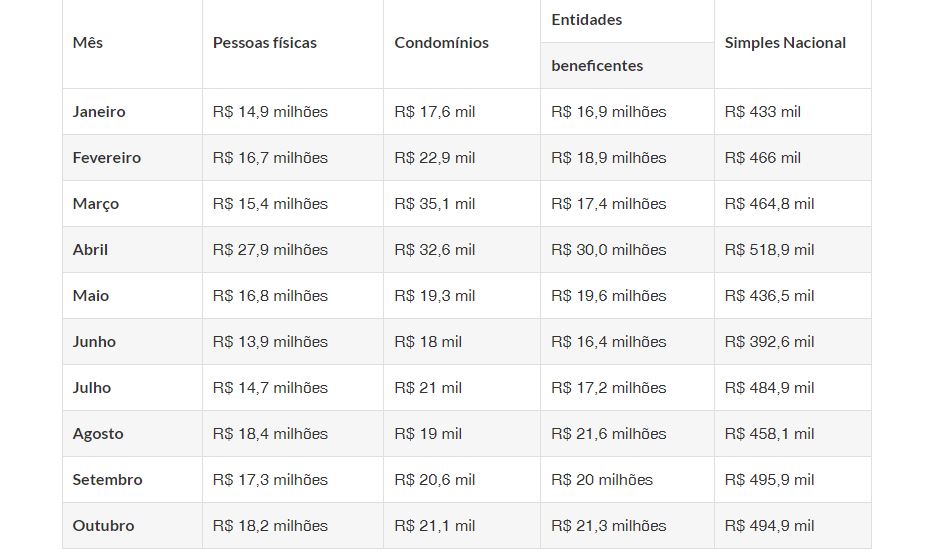Click the Mês column header

tap(88, 43)
